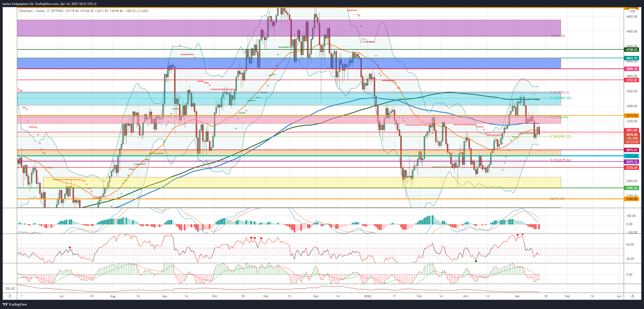
Task: Click the high value H3144.30
Action: tap(87, 11)
